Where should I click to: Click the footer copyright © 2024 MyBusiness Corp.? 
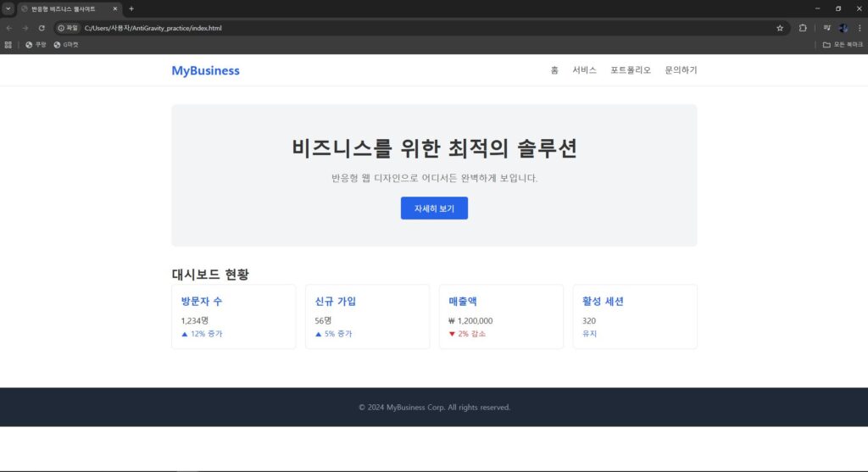click(434, 408)
